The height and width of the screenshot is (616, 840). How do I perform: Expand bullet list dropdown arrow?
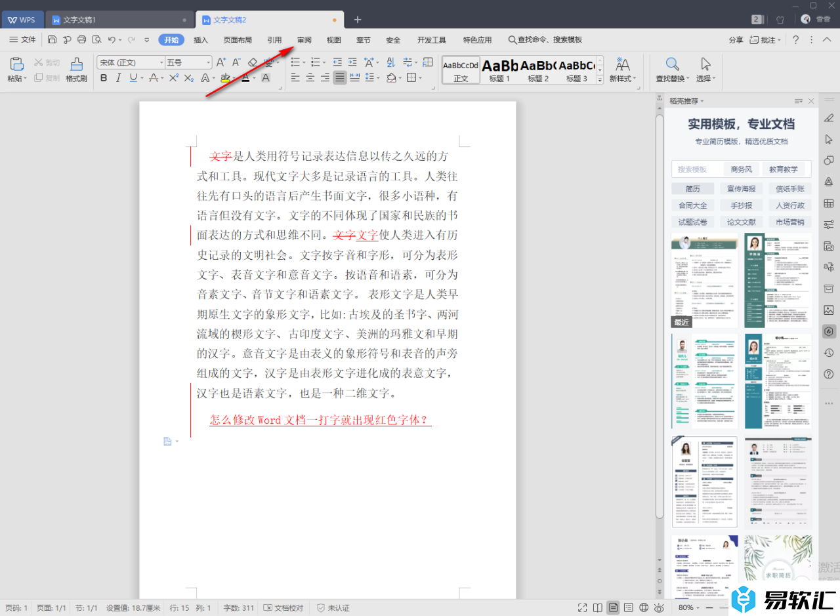303,62
